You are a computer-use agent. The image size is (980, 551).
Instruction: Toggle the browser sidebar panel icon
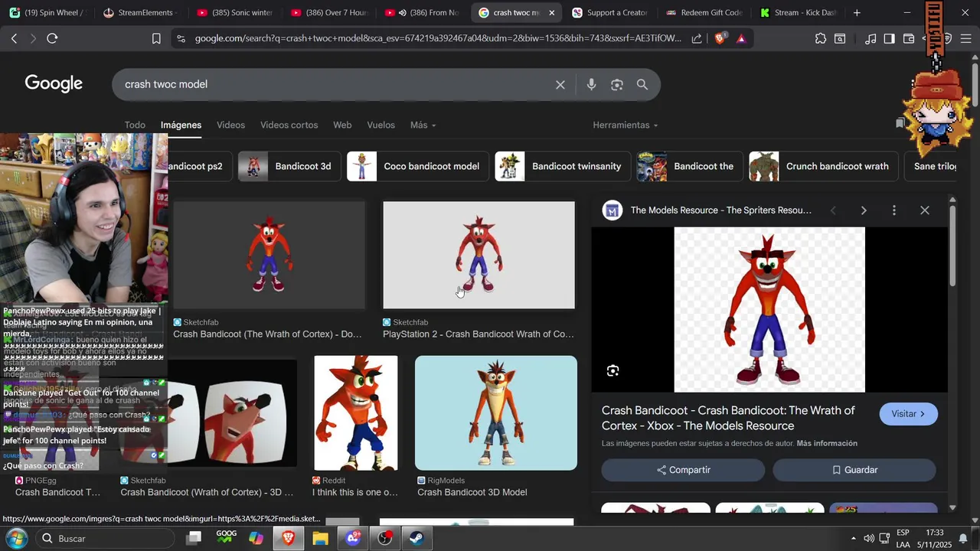coord(889,38)
